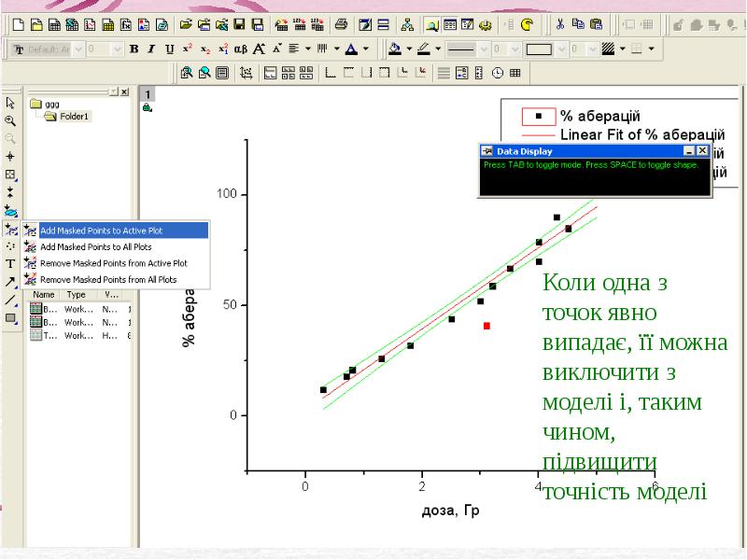Screen dimensions: 747x560
Task: Select the Text tool in left toolbox
Action: coord(10,263)
